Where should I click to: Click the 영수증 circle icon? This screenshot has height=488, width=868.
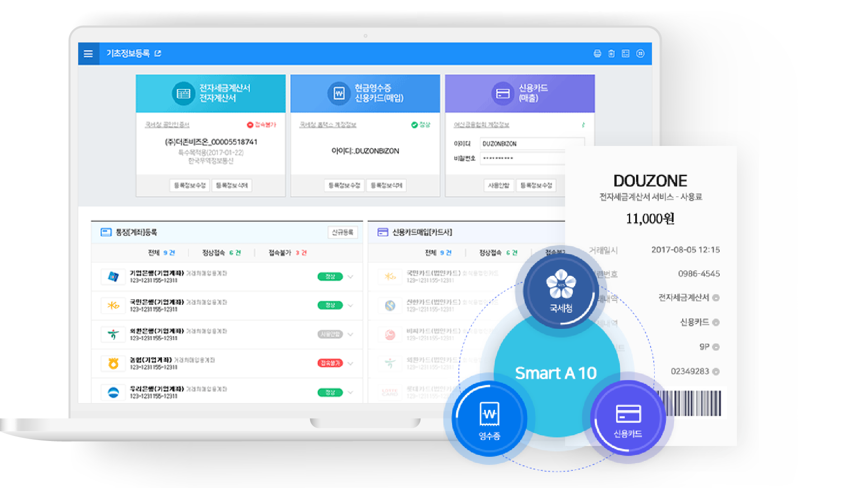(x=489, y=418)
